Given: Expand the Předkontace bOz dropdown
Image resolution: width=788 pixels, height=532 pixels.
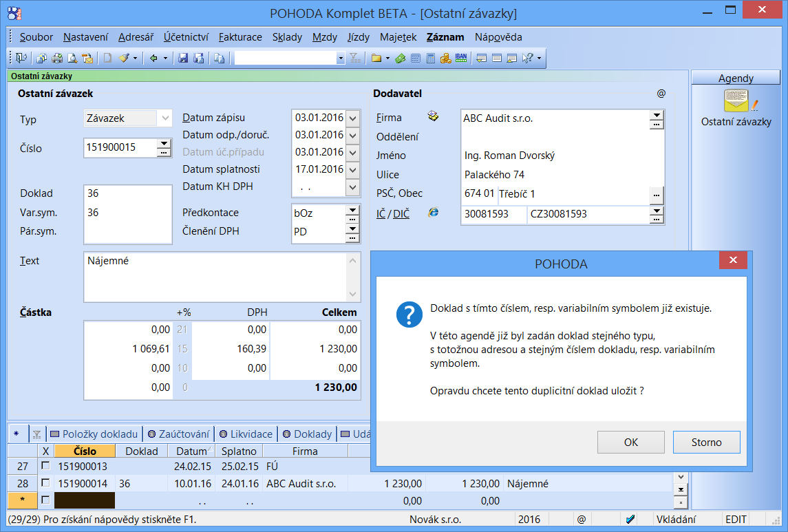Looking at the screenshot, I should [352, 210].
